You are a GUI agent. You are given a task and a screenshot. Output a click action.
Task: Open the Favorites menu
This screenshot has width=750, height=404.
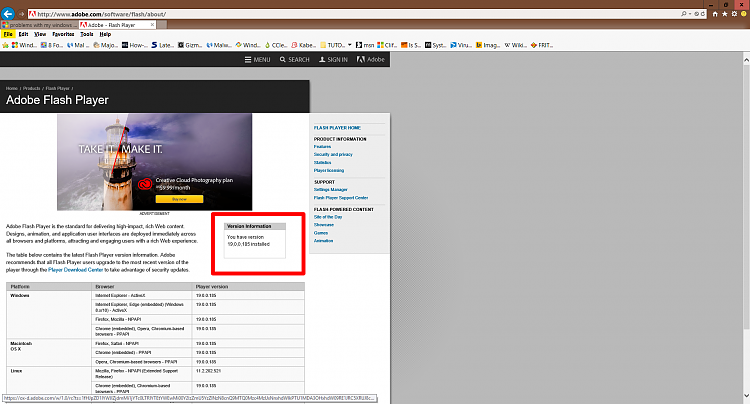click(63, 34)
